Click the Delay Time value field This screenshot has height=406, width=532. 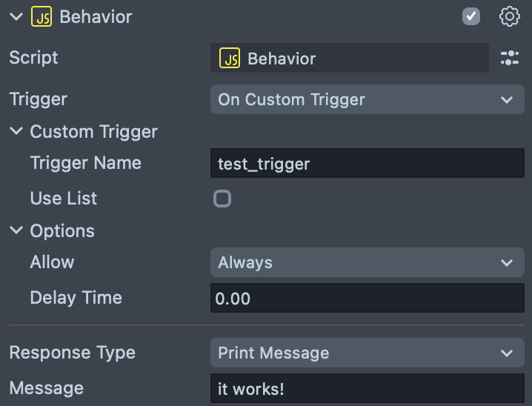[x=367, y=298]
